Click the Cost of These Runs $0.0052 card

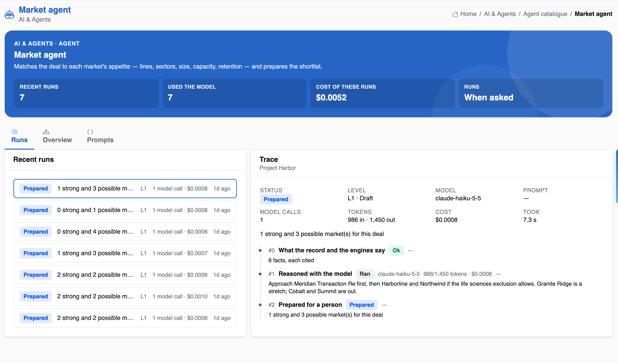382,93
